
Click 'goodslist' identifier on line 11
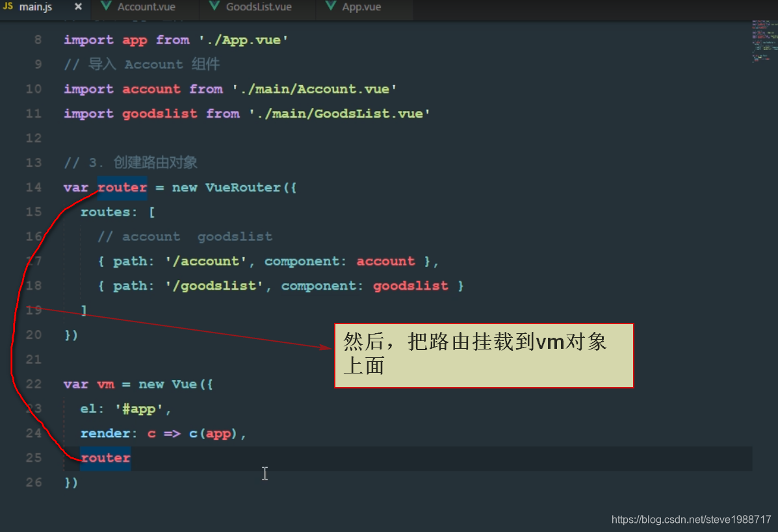(x=160, y=114)
